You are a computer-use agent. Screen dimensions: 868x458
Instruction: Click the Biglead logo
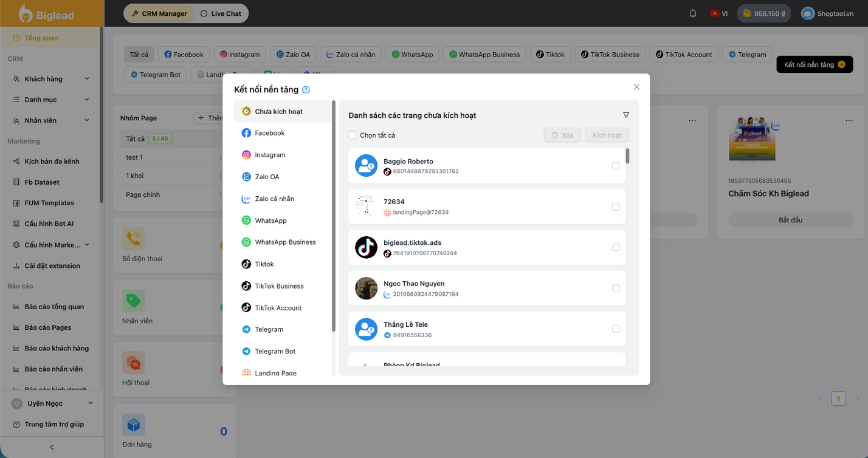[46, 13]
